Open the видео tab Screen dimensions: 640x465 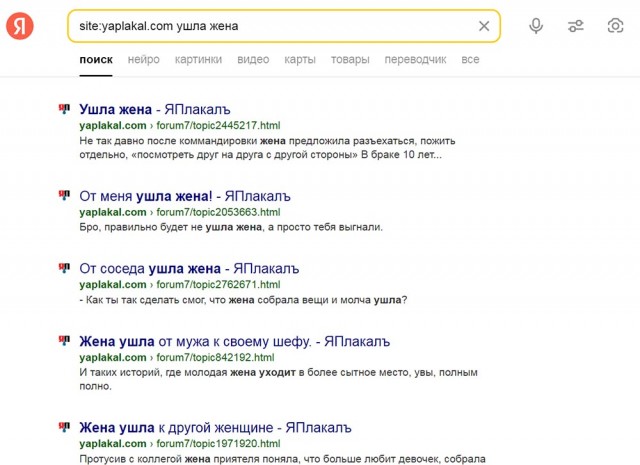coord(253,60)
